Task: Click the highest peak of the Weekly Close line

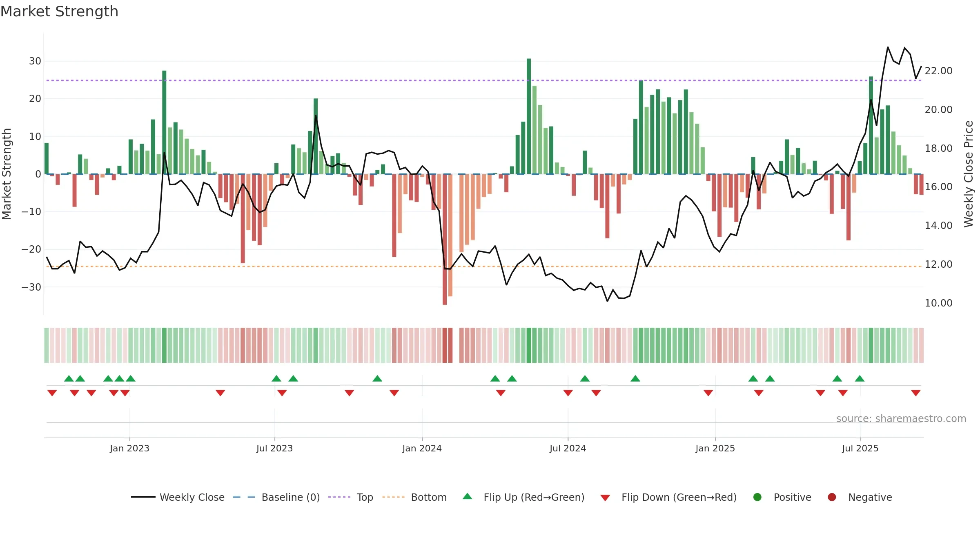Action: (888, 47)
